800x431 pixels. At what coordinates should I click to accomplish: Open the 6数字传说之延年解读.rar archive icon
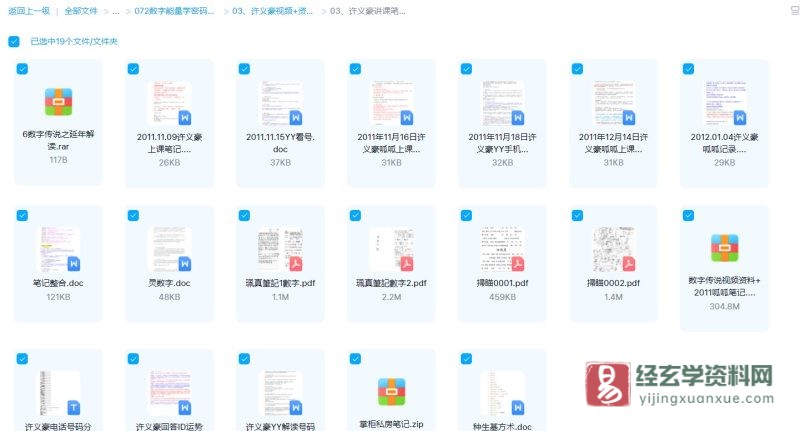click(x=58, y=102)
